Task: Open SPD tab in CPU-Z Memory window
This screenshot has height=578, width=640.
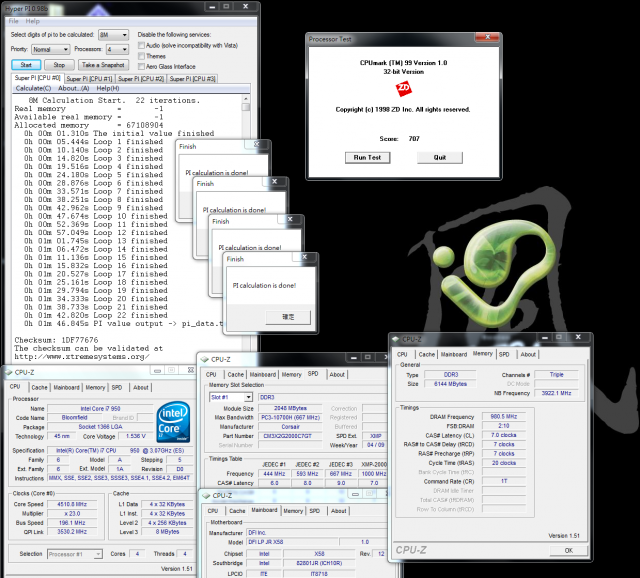Action: (x=504, y=354)
